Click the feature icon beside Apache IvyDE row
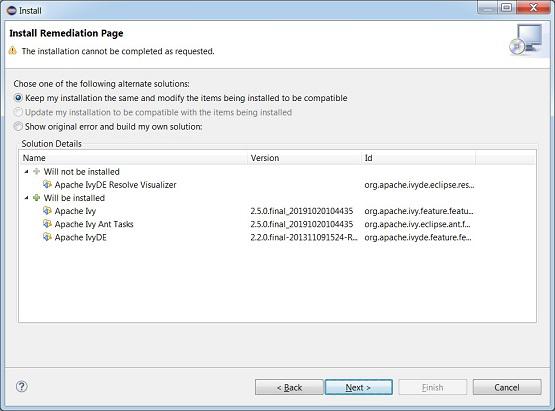The image size is (555, 411). 47,237
